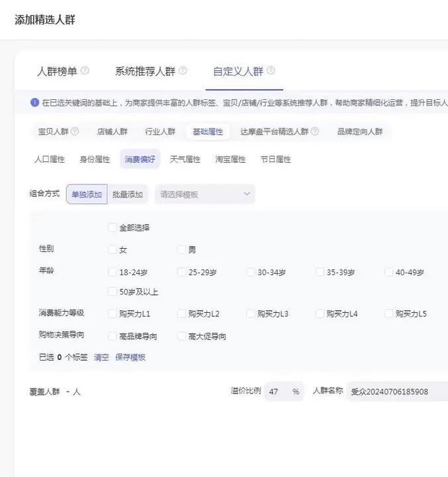
Task: Tick the 25-29岁 age checkbox
Action: [181, 272]
